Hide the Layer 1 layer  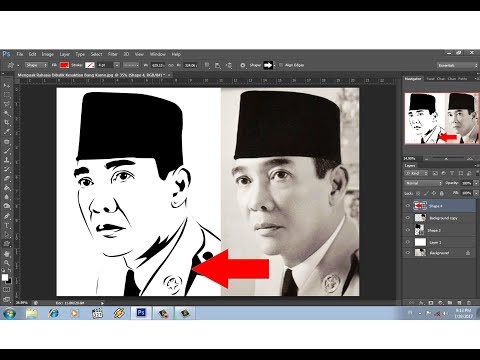pos(408,242)
